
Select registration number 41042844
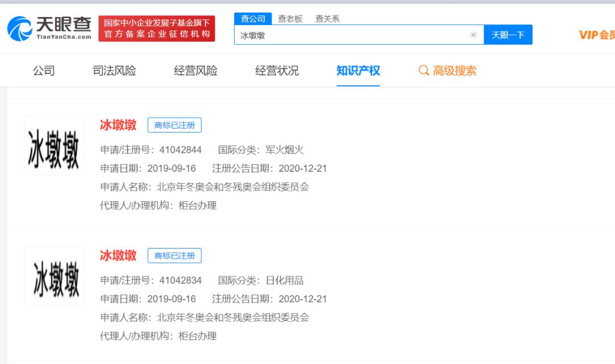pos(181,150)
